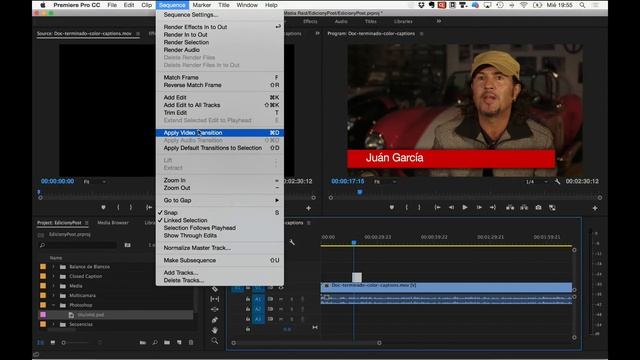
Task: Expand the Secuencias bin
Action: click(x=53, y=324)
